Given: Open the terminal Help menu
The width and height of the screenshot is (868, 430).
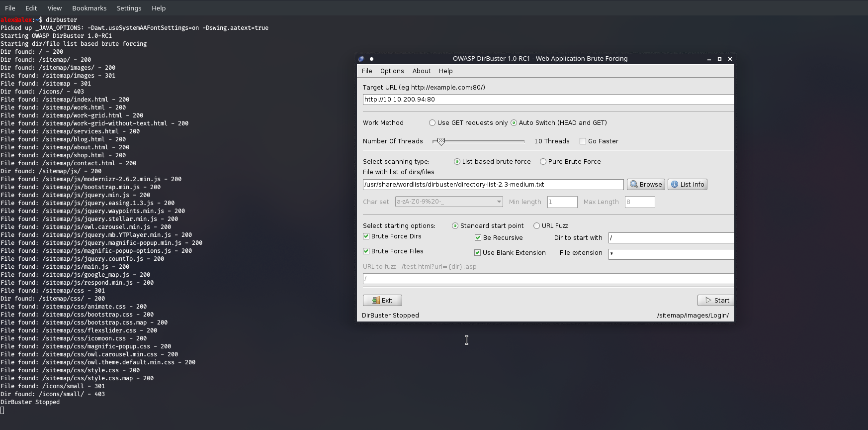Looking at the screenshot, I should click(x=159, y=8).
